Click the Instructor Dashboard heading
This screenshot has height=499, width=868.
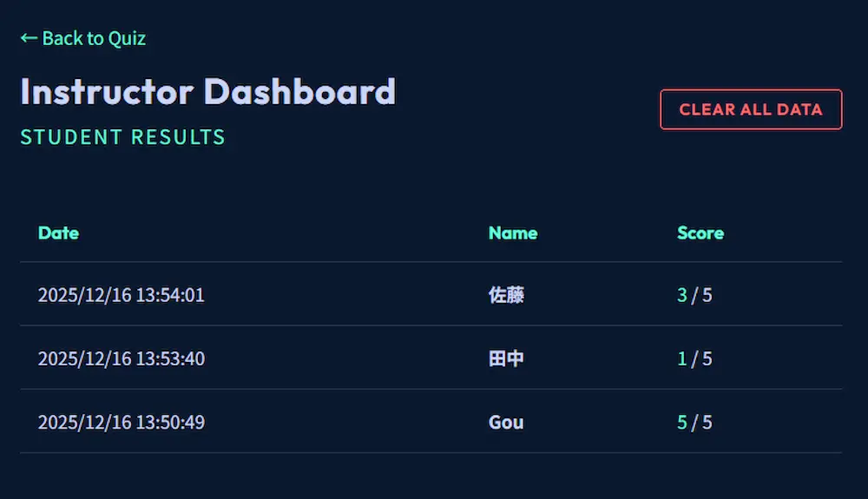(207, 91)
